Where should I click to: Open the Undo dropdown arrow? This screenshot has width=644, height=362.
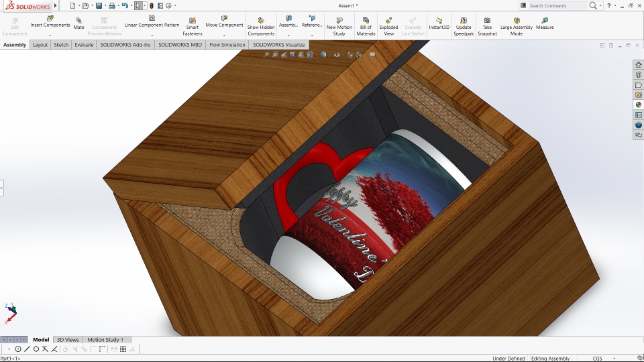tap(131, 6)
